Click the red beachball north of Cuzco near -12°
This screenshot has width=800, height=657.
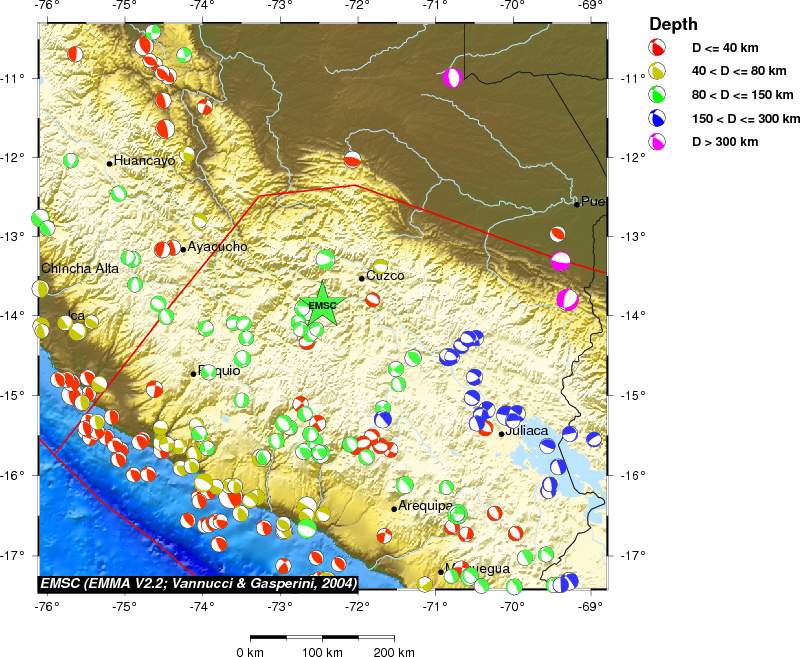click(x=352, y=159)
